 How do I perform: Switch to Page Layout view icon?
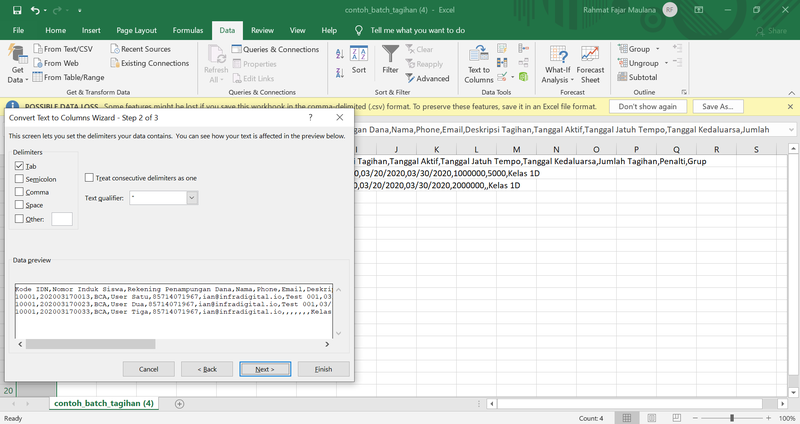coord(652,418)
